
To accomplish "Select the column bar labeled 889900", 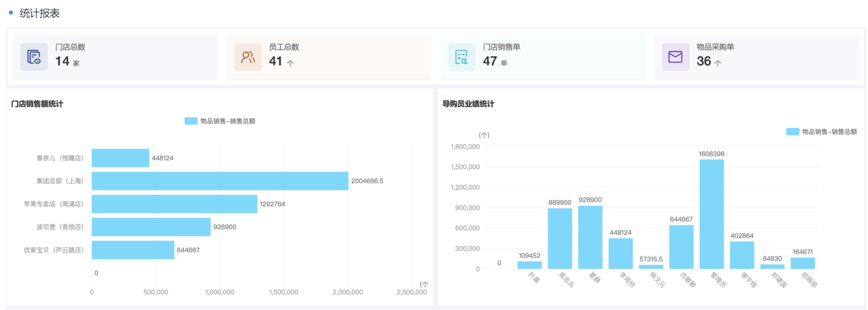I will pyautogui.click(x=560, y=238).
